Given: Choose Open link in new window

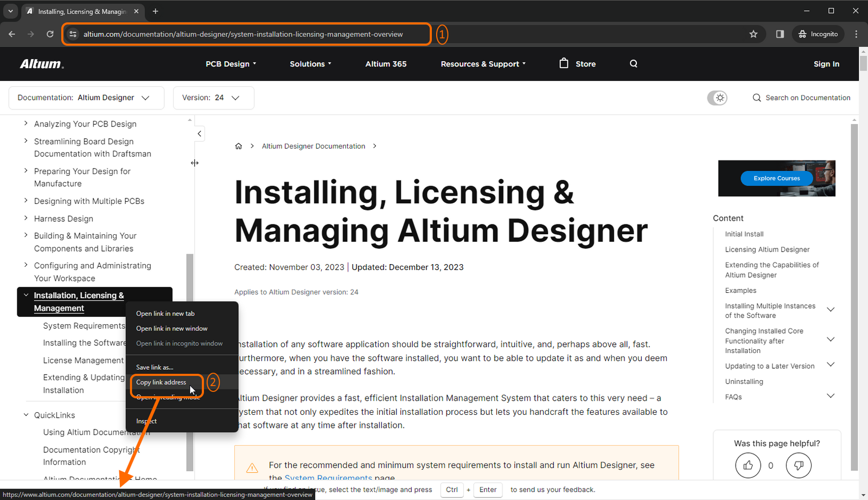Looking at the screenshot, I should tap(182, 329).
